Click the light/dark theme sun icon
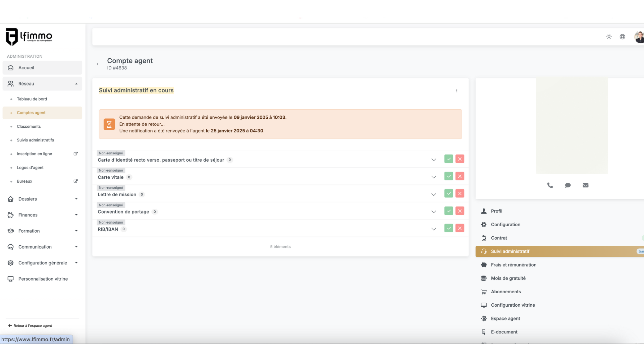The image size is (644, 362). (x=609, y=37)
